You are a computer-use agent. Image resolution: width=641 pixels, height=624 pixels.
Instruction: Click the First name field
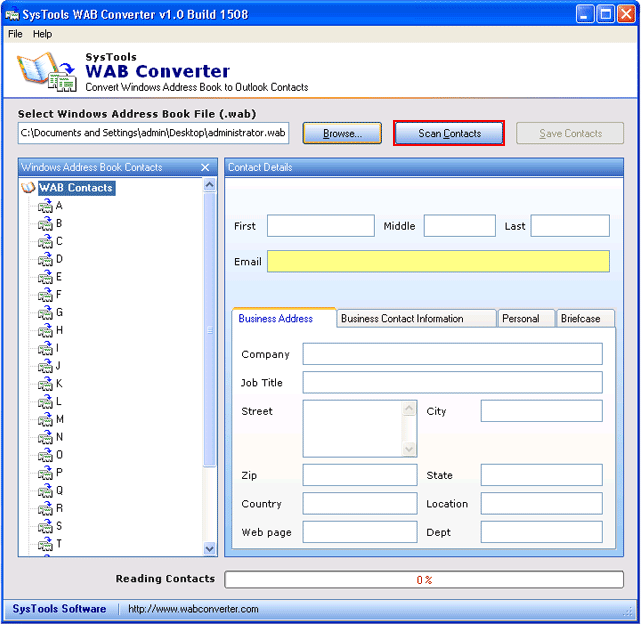[321, 226]
